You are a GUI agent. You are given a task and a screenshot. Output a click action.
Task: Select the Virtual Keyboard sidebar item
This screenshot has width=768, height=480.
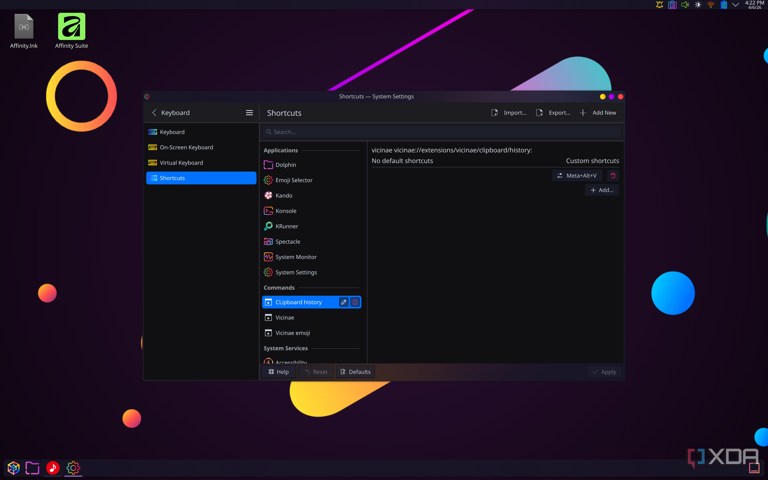click(181, 163)
